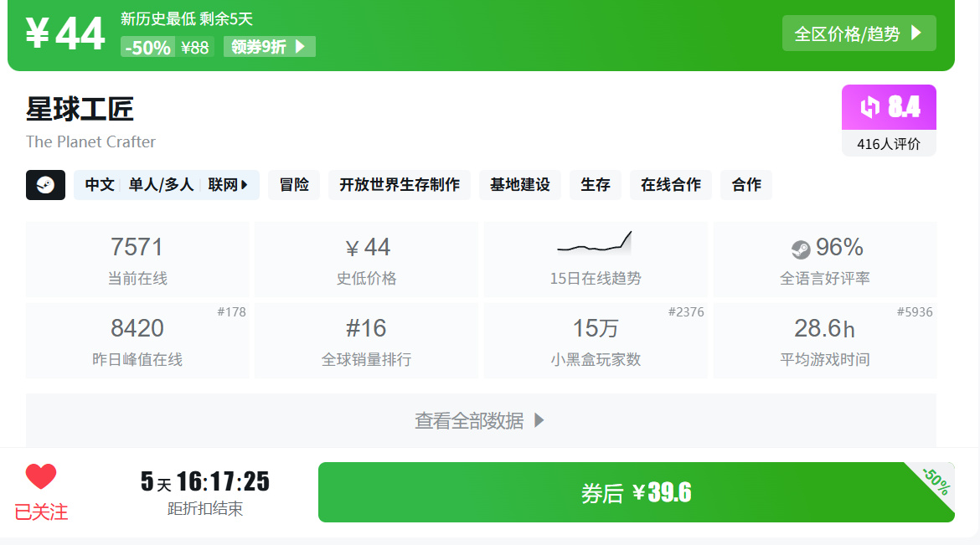Click the 15万 小黑盒玩家数 stat card
Screen dimensions: 980x545
595,341
